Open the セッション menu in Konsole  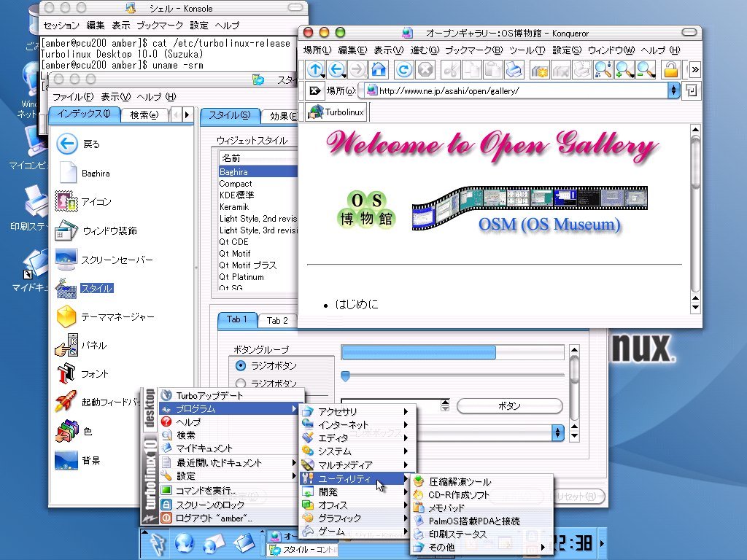click(x=61, y=26)
